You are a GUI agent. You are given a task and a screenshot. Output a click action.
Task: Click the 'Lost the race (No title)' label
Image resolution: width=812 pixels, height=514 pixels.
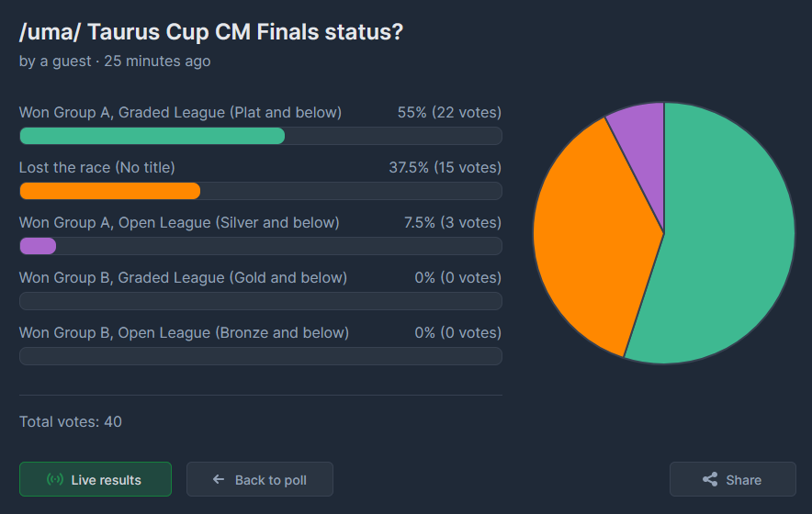click(x=97, y=167)
